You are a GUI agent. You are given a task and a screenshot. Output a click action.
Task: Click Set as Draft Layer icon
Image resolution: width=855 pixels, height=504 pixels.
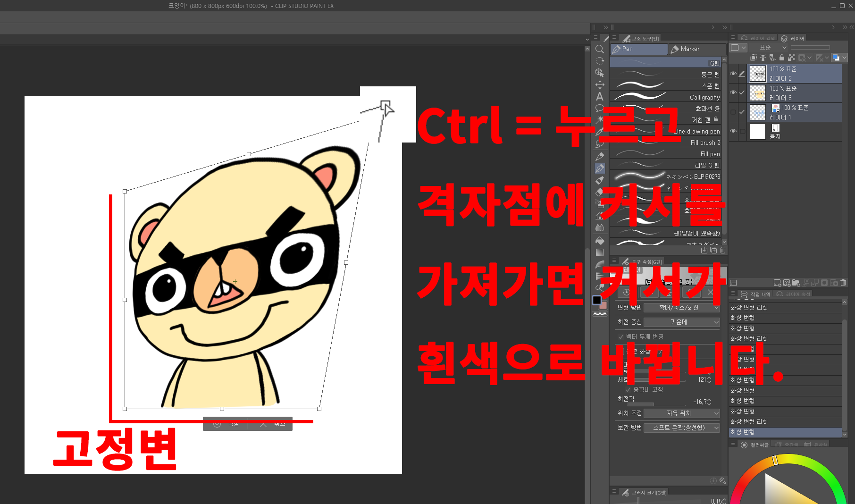pyautogui.click(x=772, y=58)
